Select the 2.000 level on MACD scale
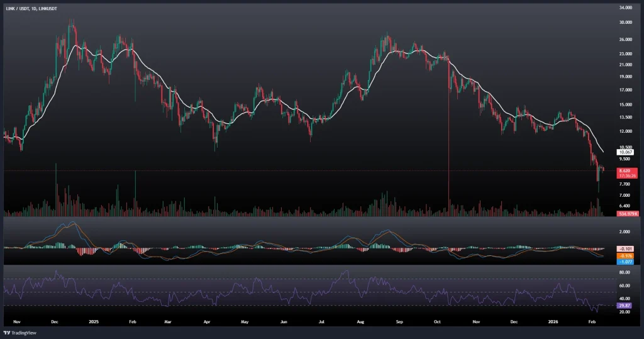Screen dimensions: 644x339 [x=625, y=231]
